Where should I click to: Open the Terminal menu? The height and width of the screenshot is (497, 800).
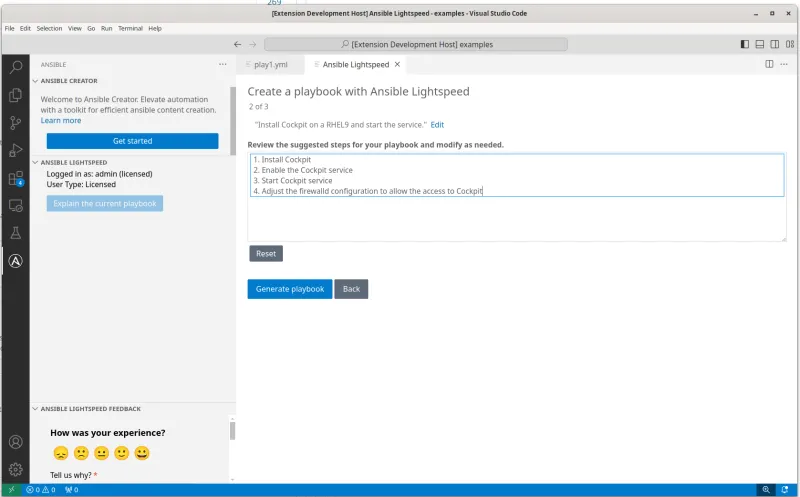point(130,28)
